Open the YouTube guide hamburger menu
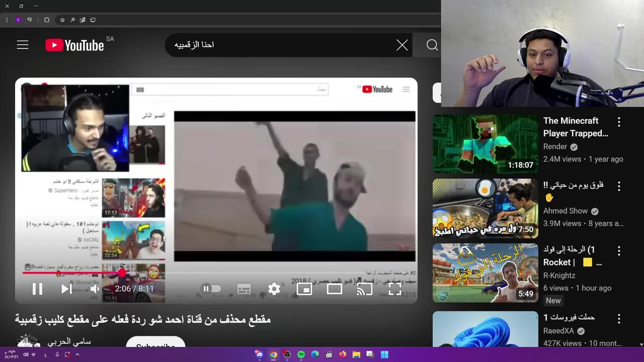The width and height of the screenshot is (644, 362). point(23,45)
